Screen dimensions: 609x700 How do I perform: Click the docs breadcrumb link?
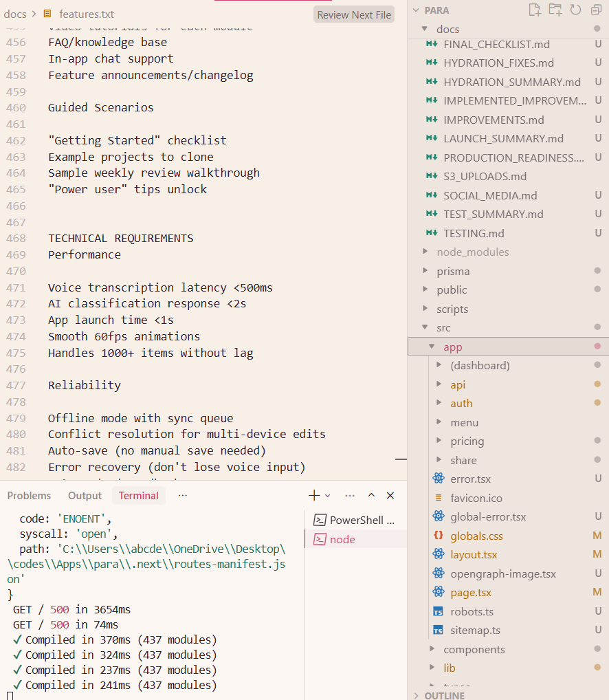pos(15,14)
